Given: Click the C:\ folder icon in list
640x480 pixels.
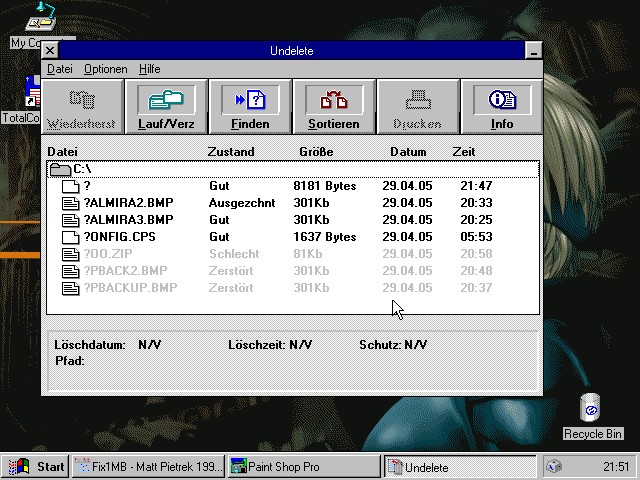Looking at the screenshot, I should click(x=60, y=169).
